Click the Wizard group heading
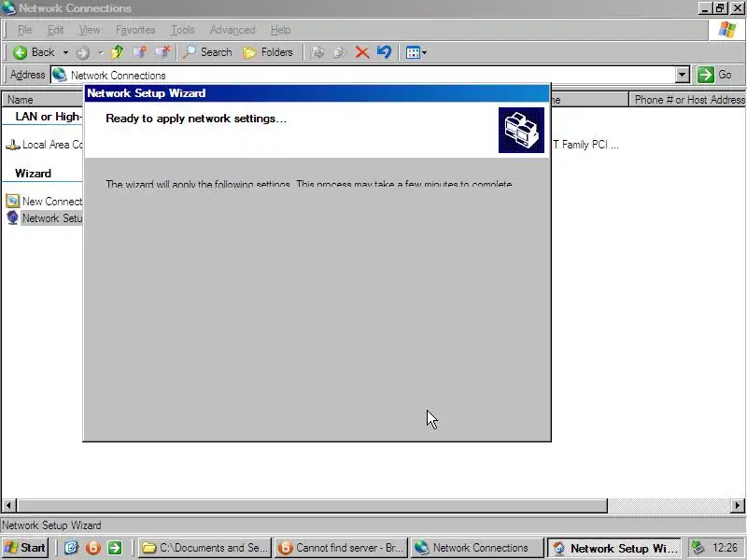747x560 pixels. (x=33, y=174)
